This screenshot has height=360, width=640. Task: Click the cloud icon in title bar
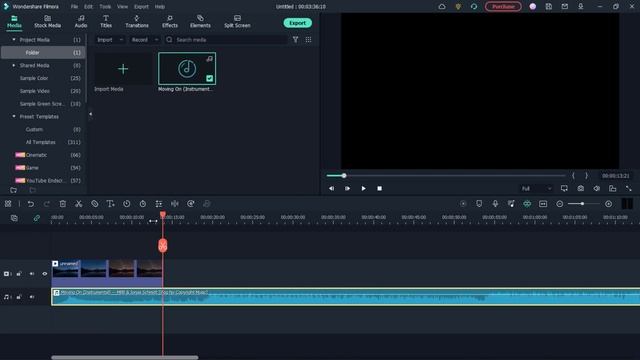click(442, 7)
